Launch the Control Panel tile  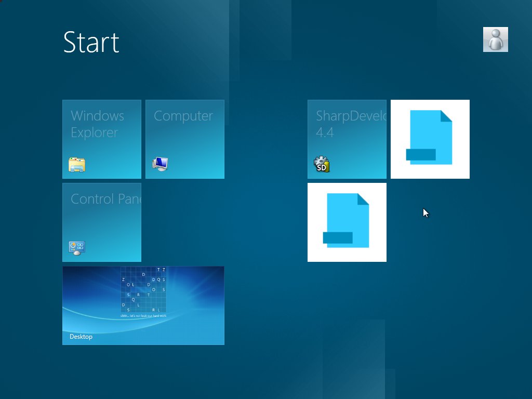(x=102, y=222)
